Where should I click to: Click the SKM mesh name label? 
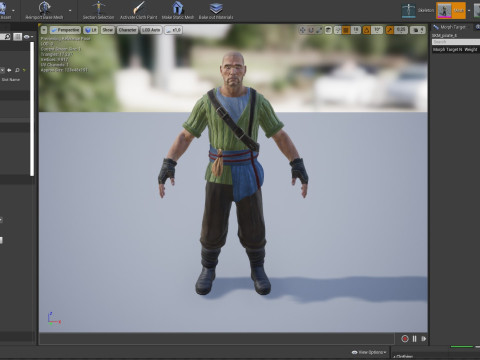pos(445,35)
